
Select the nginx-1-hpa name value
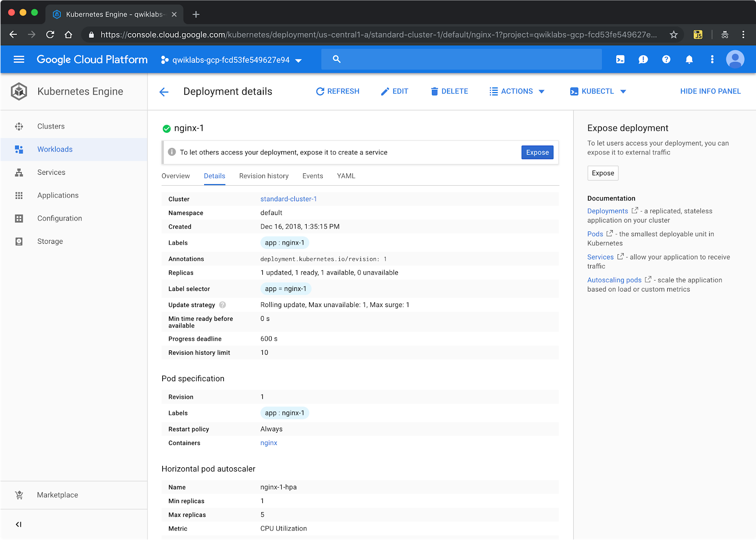pyautogui.click(x=278, y=488)
